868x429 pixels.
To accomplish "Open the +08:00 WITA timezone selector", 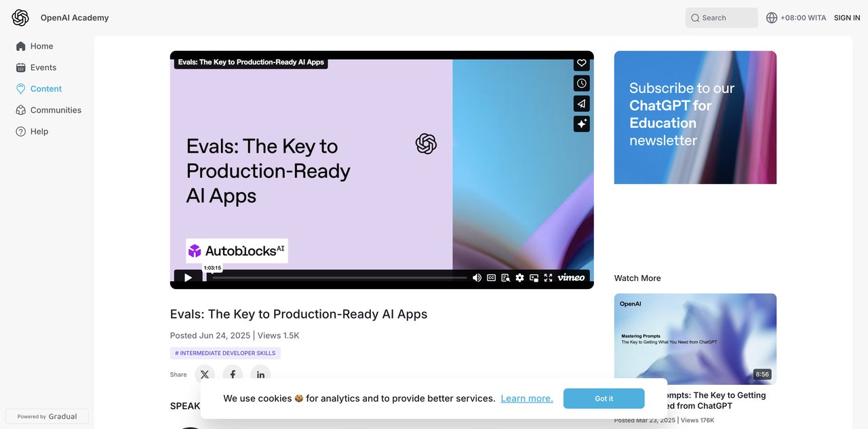I will coord(796,17).
